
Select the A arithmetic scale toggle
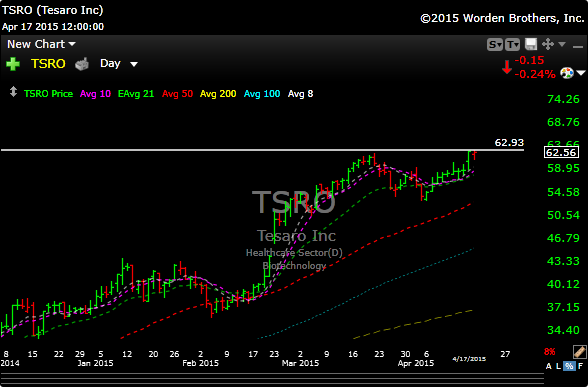[x=549, y=366]
